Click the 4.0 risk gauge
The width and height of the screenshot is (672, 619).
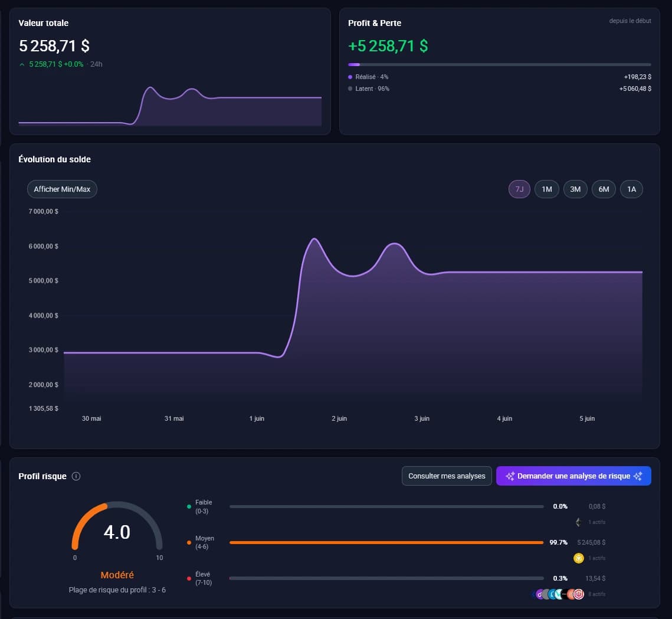coord(117,526)
